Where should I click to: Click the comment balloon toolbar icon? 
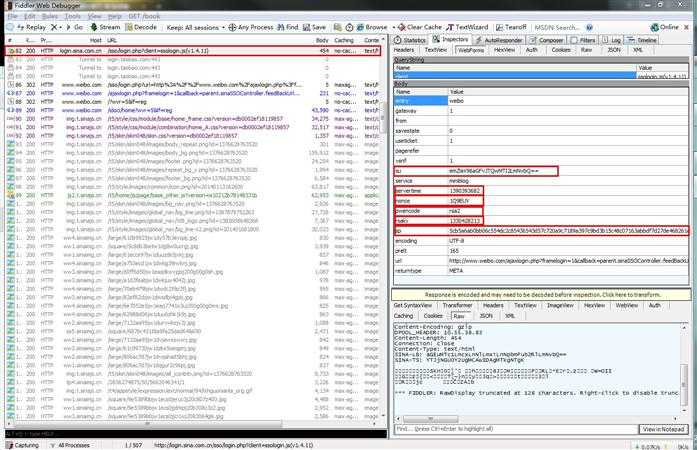[x=10, y=27]
